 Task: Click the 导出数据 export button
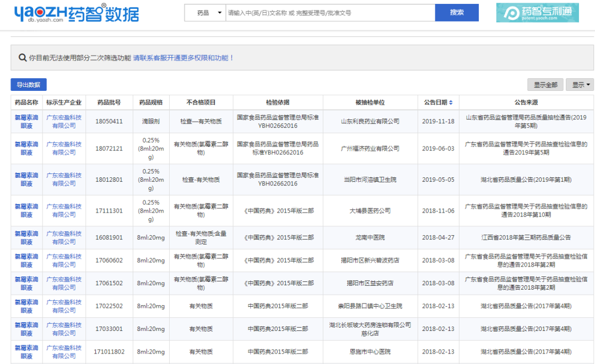29,85
